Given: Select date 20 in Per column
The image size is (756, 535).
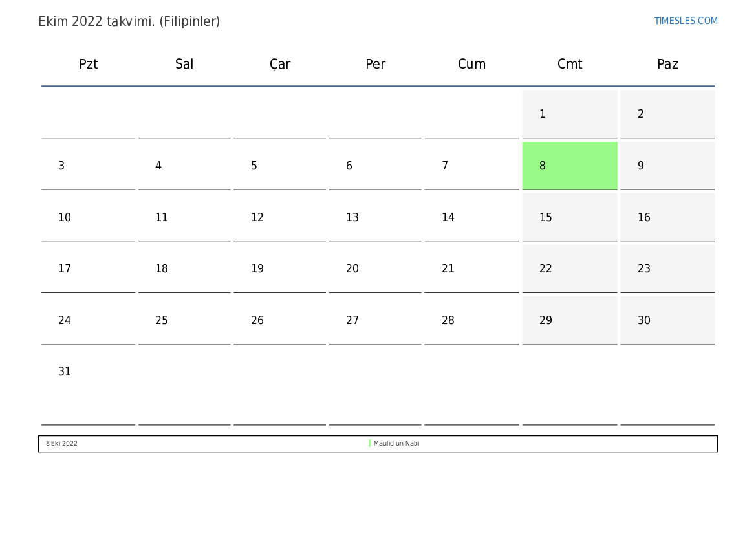Looking at the screenshot, I should tap(352, 268).
